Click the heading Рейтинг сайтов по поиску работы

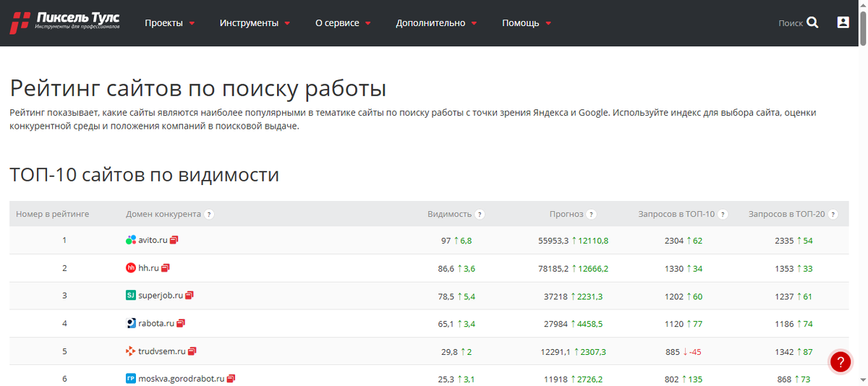198,88
